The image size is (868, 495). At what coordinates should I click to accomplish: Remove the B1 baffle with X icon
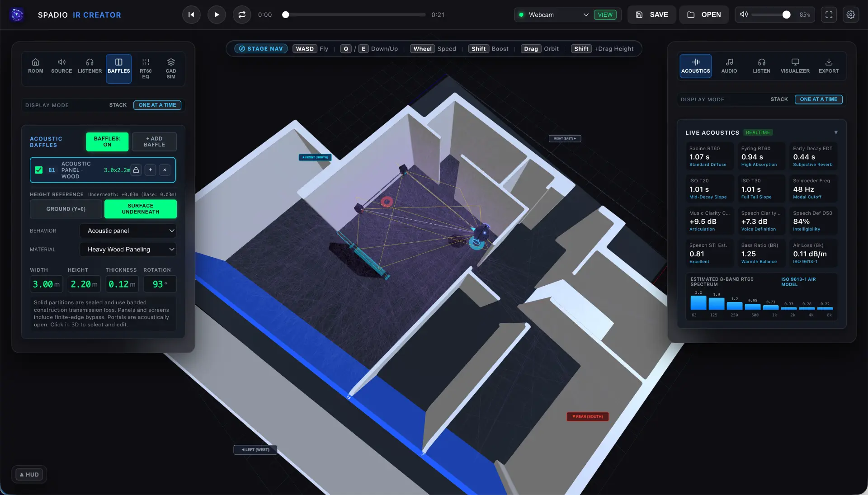pyautogui.click(x=165, y=170)
